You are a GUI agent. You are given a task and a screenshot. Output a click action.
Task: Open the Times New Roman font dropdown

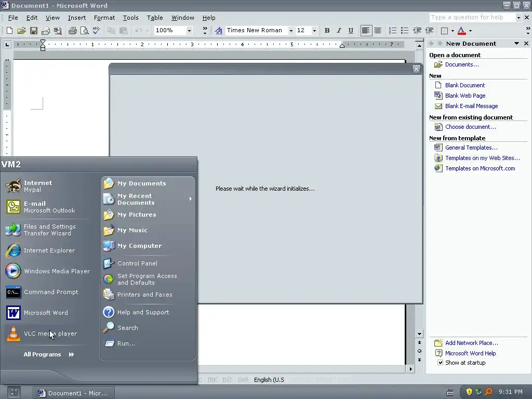[291, 31]
